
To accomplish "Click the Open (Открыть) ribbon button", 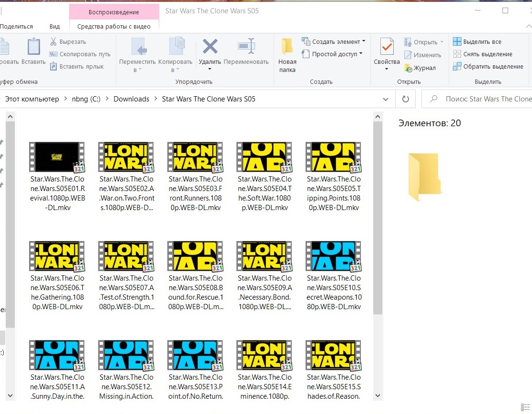I will click(424, 42).
